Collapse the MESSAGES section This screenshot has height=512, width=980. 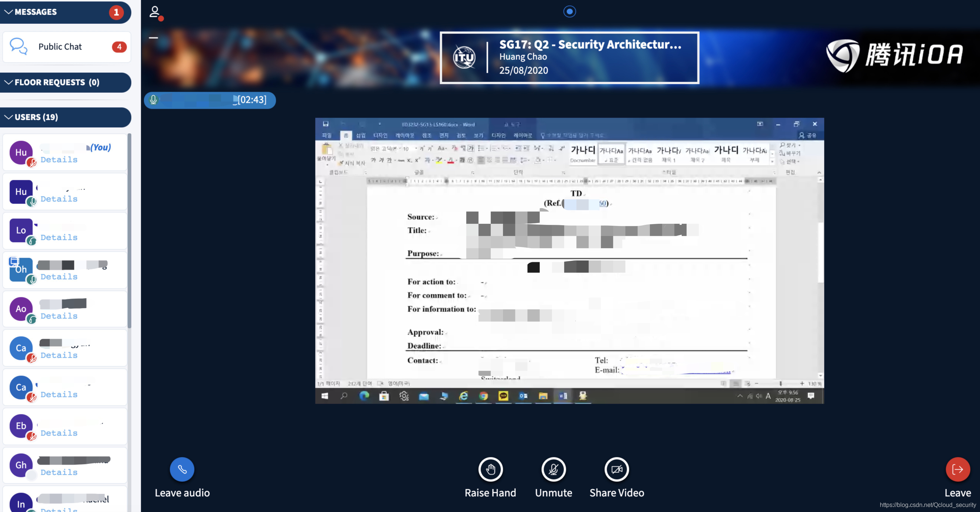coord(9,12)
